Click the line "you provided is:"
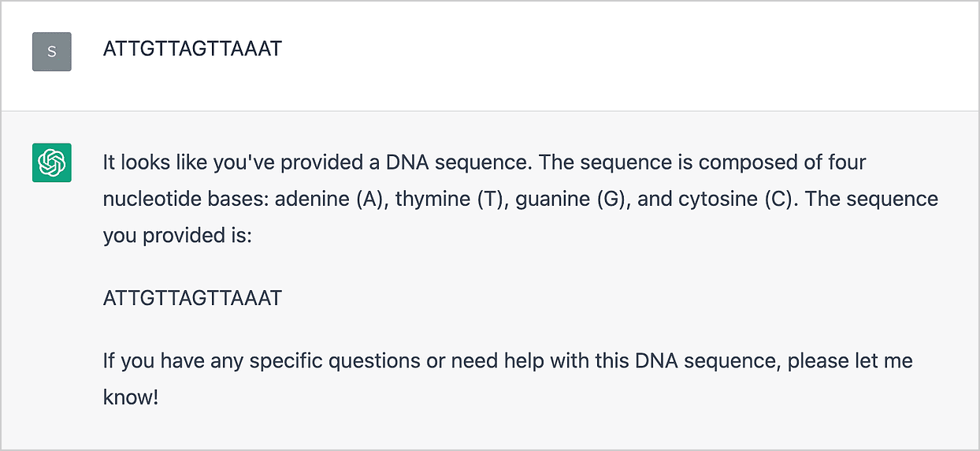Image resolution: width=980 pixels, height=451 pixels. pos(177,235)
